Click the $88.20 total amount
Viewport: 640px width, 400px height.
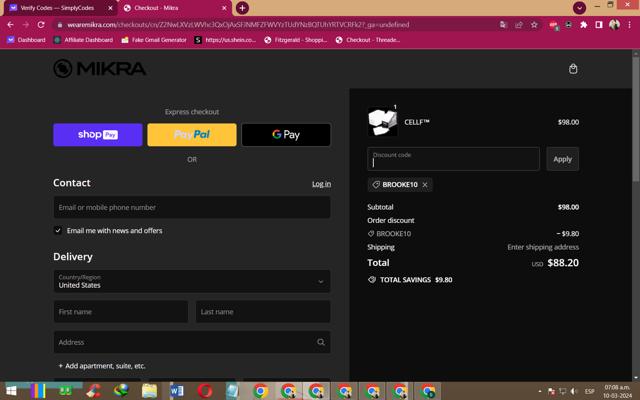point(563,263)
